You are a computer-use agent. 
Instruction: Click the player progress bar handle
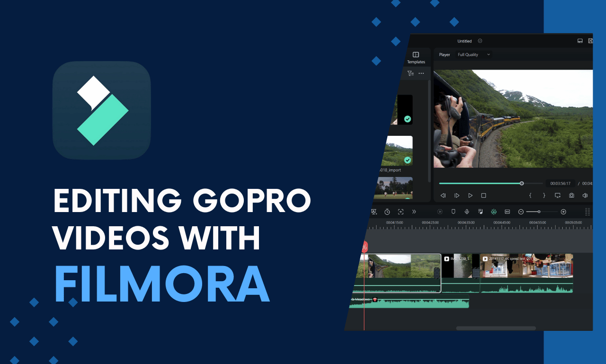pos(522,183)
